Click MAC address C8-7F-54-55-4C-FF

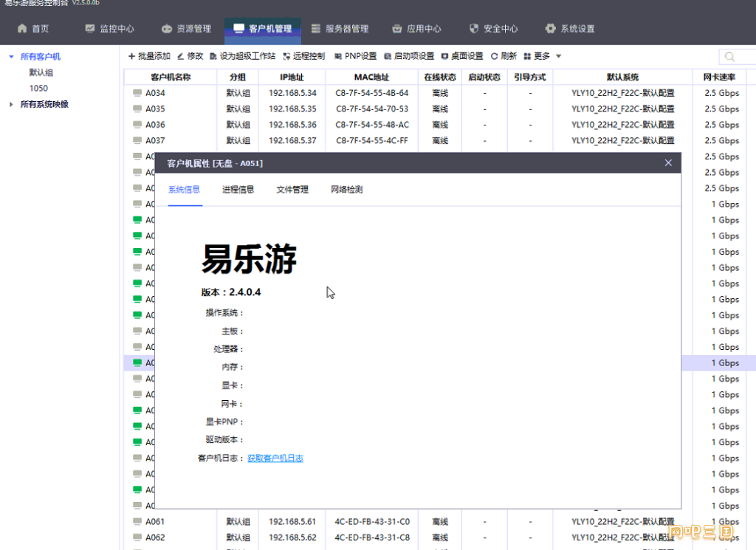click(372, 140)
